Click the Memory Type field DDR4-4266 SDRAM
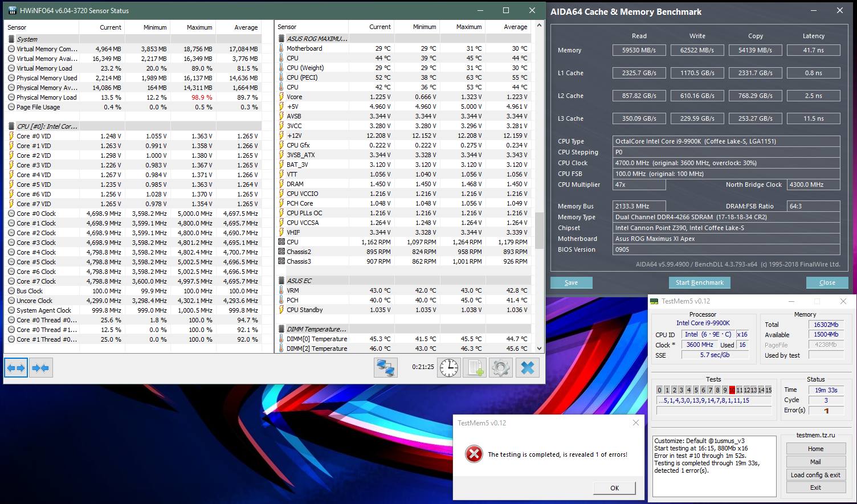The width and height of the screenshot is (857, 504). pos(727,217)
